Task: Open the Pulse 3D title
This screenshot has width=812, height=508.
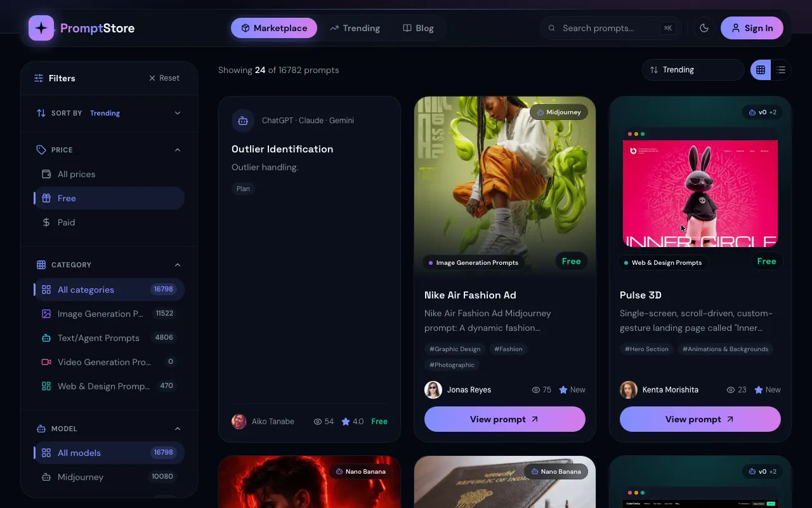Action: pos(641,295)
